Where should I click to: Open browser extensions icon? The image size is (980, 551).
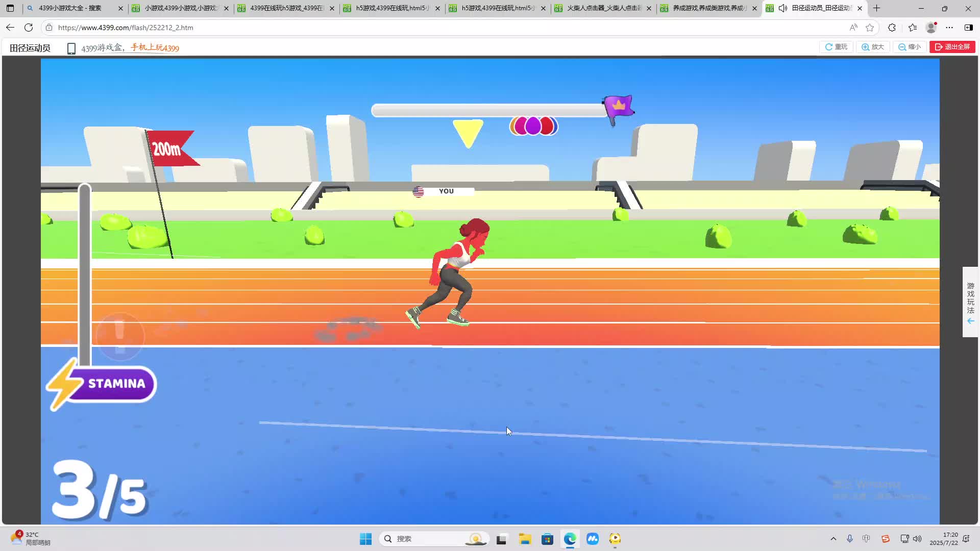[x=892, y=28]
